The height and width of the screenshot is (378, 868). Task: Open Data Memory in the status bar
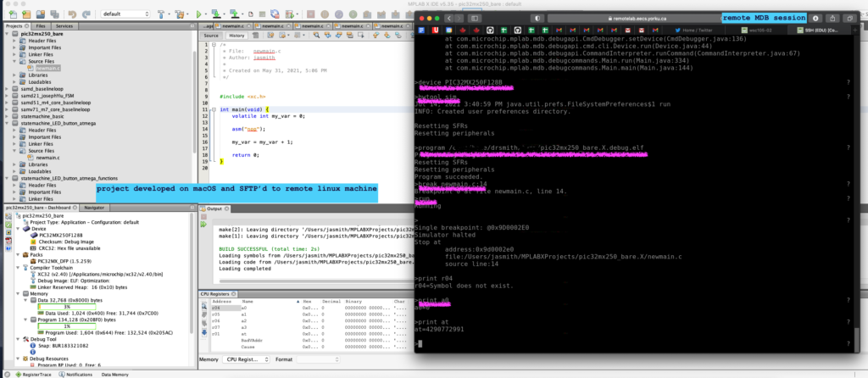114,375
